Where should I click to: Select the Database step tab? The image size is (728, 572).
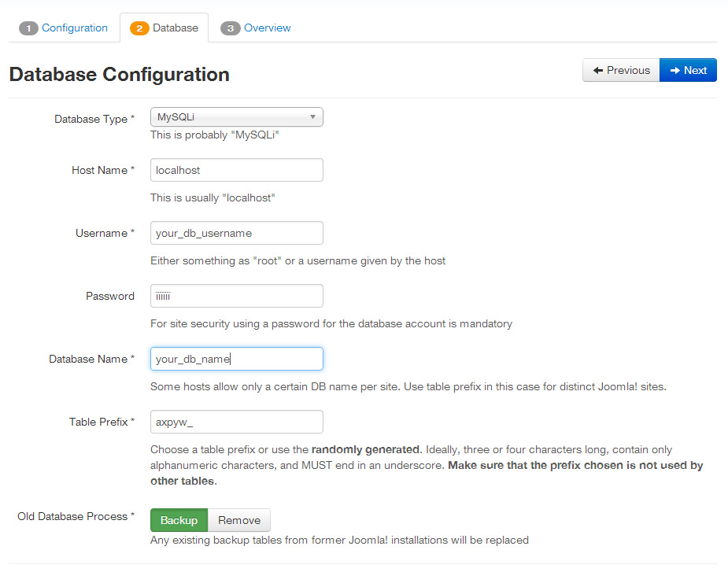click(164, 28)
